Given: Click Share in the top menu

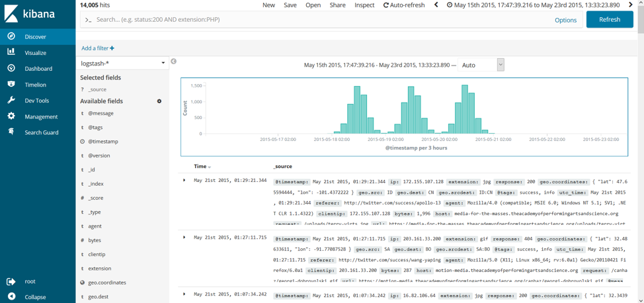Looking at the screenshot, I should click(x=338, y=5).
